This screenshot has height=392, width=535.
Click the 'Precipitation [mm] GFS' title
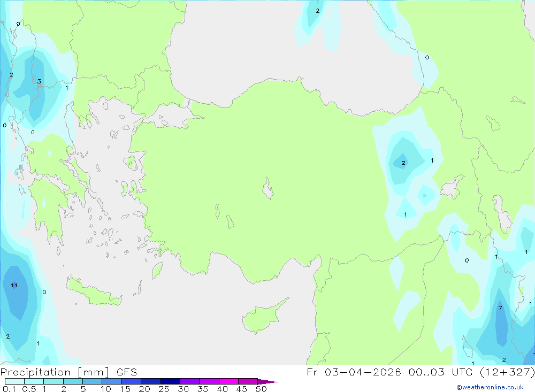(x=68, y=372)
